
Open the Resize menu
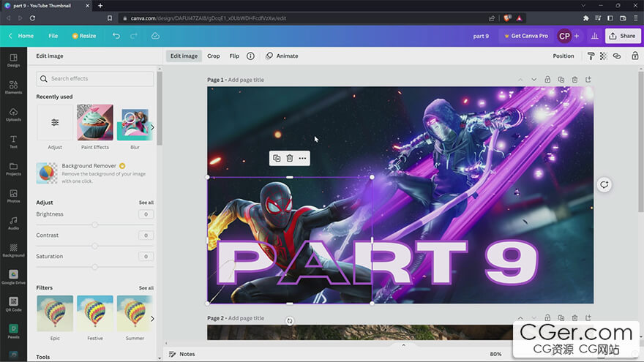[x=84, y=36]
